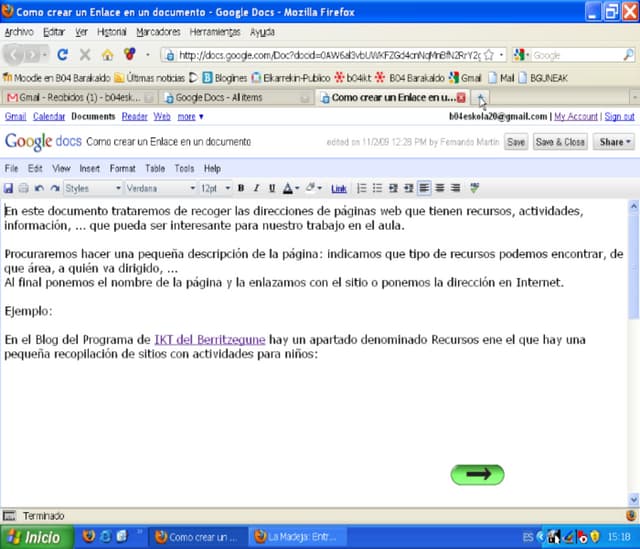The width and height of the screenshot is (640, 549).
Task: Insert a numbered list
Action: [x=362, y=188]
